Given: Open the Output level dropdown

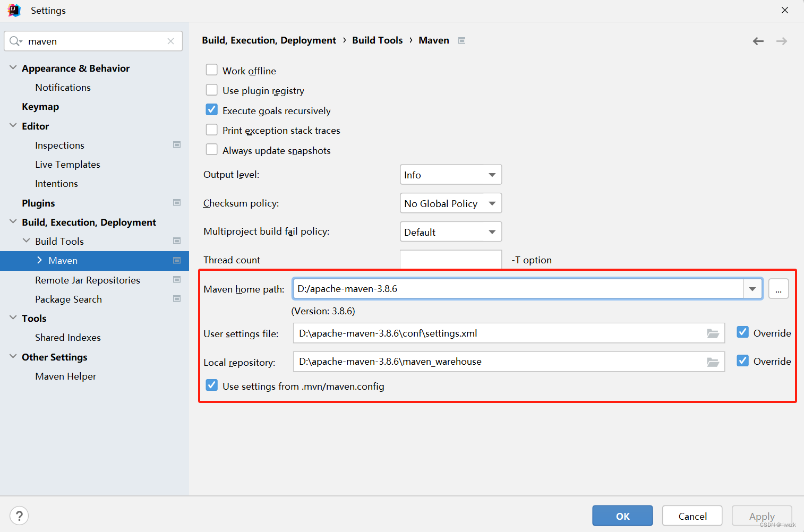Looking at the screenshot, I should click(x=451, y=175).
